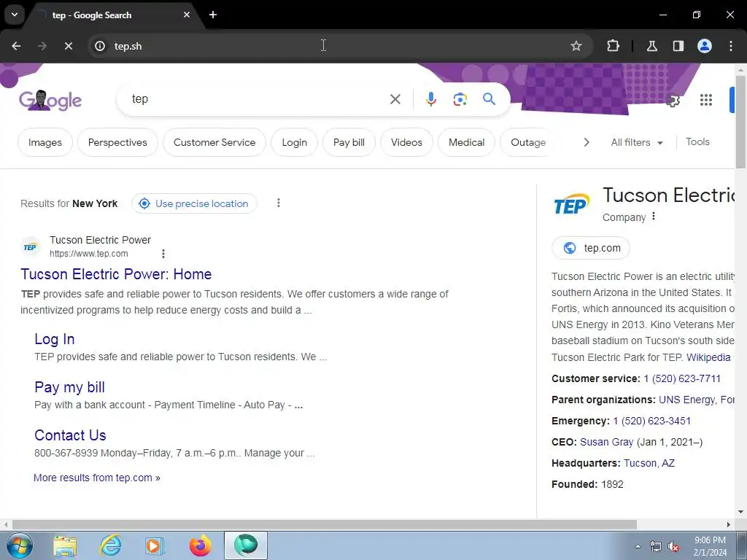Screen dimensions: 747x560
Task: Click the TEP favicon in first result
Action: click(30, 247)
